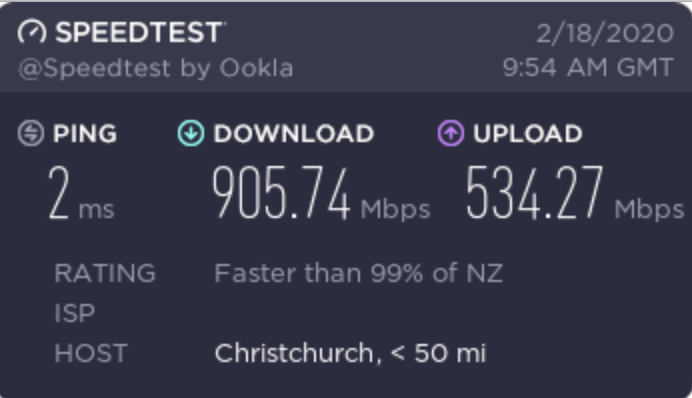The width and height of the screenshot is (692, 398).
Task: Click the teal download arrow icon
Action: [x=191, y=133]
